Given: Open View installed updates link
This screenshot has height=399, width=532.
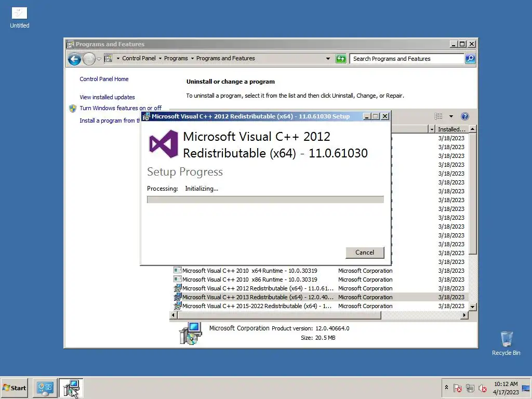Looking at the screenshot, I should [x=107, y=97].
